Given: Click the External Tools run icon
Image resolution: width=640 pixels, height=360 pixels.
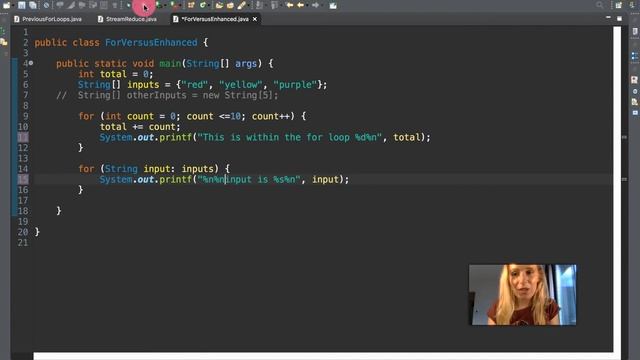Looking at the screenshot, I should coord(174,5).
